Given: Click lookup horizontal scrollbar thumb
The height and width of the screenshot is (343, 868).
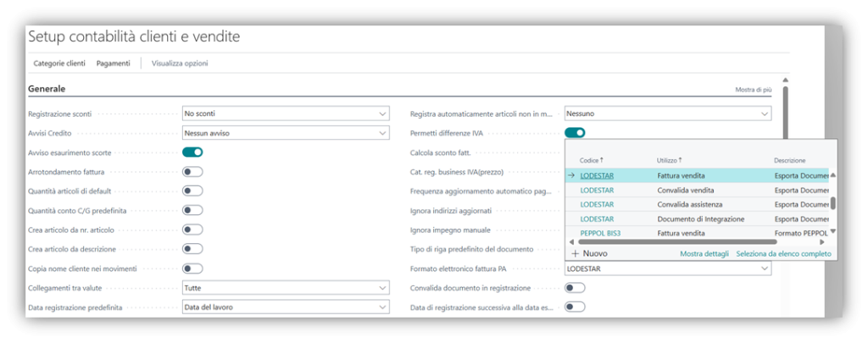Looking at the screenshot, I should click(695, 242).
